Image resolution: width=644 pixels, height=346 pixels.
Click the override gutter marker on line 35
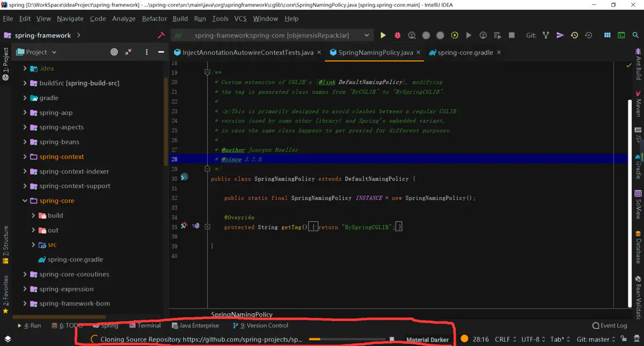pyautogui.click(x=196, y=226)
